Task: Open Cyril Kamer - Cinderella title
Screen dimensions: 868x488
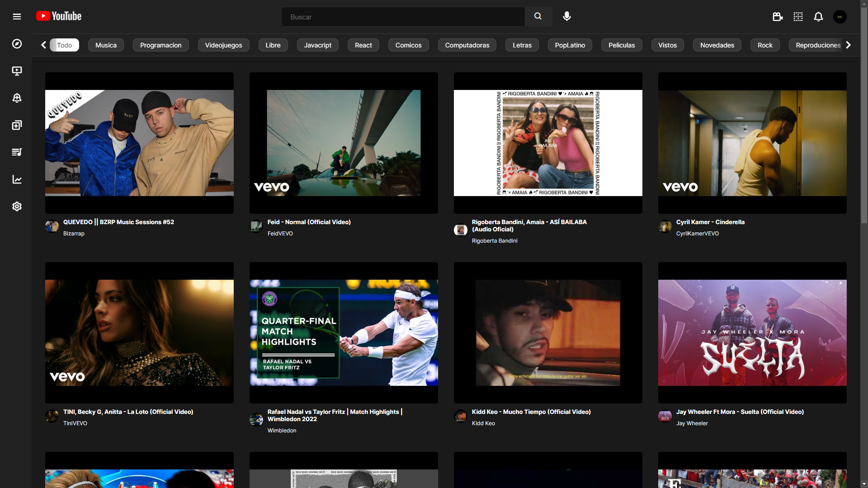Action: tap(710, 222)
